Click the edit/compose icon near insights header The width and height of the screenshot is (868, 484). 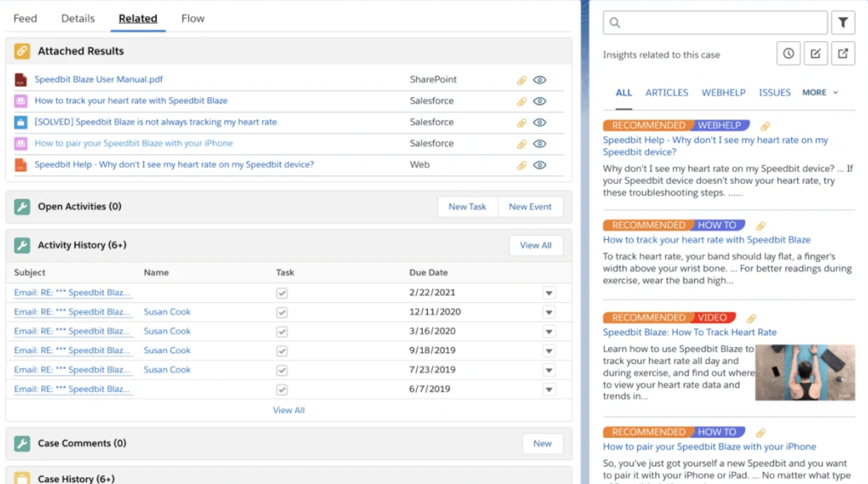(x=815, y=53)
